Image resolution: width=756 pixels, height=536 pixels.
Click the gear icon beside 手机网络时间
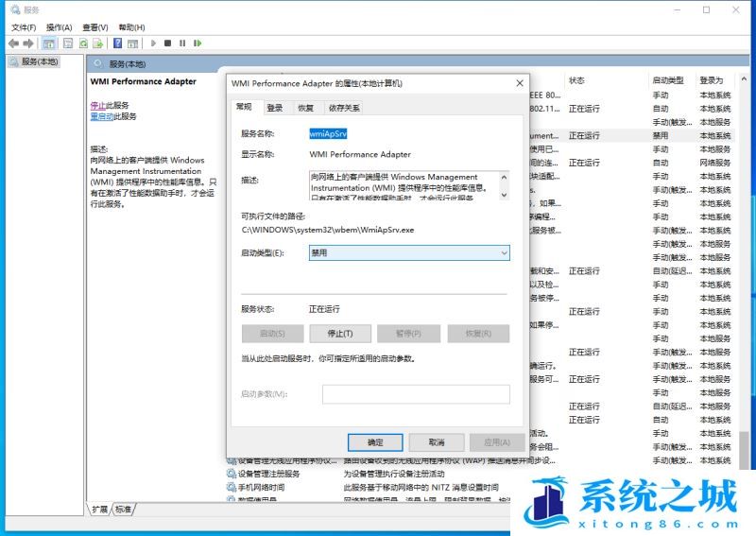232,487
